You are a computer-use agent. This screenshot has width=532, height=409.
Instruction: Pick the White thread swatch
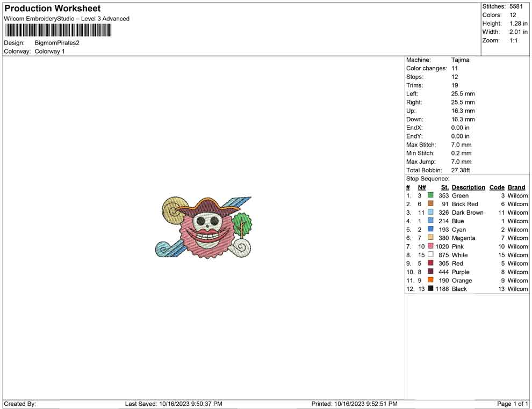click(x=430, y=254)
